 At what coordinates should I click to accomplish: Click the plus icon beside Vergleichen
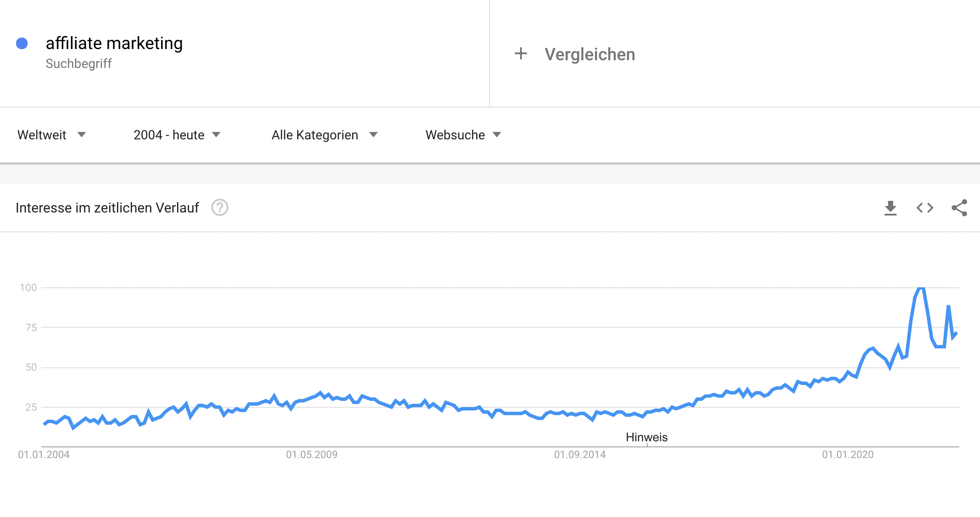coord(521,54)
